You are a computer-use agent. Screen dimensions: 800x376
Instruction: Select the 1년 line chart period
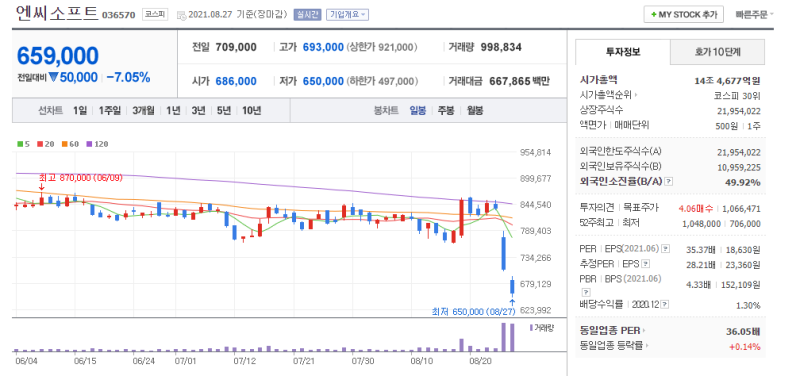point(172,110)
